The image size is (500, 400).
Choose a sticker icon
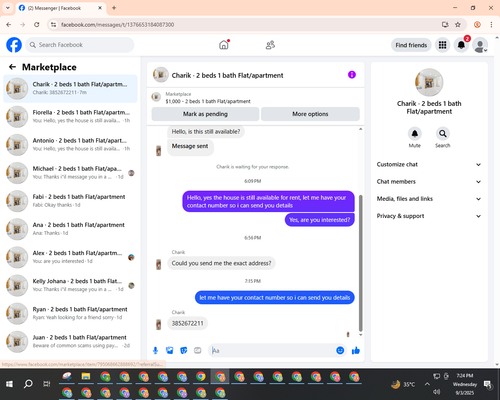[x=183, y=350]
